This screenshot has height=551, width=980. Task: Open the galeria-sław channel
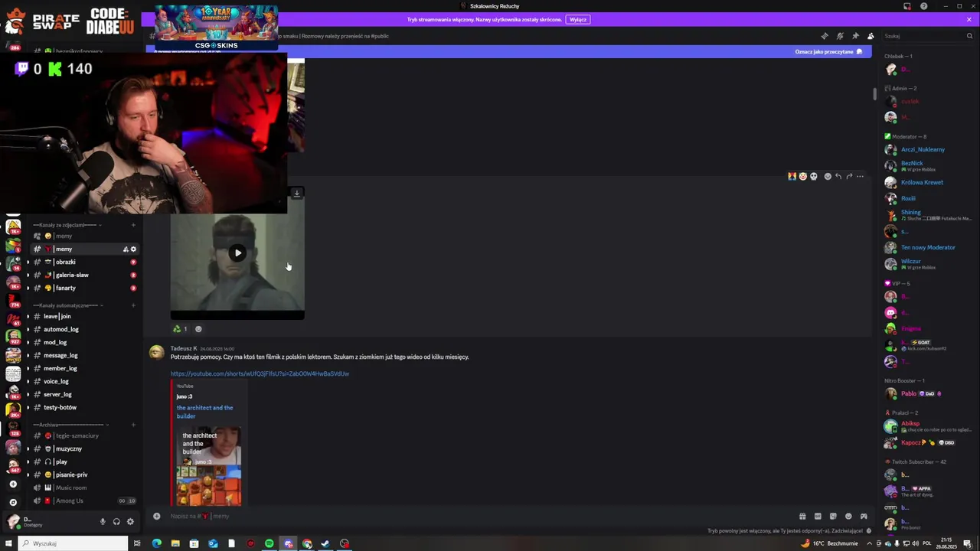point(84,275)
